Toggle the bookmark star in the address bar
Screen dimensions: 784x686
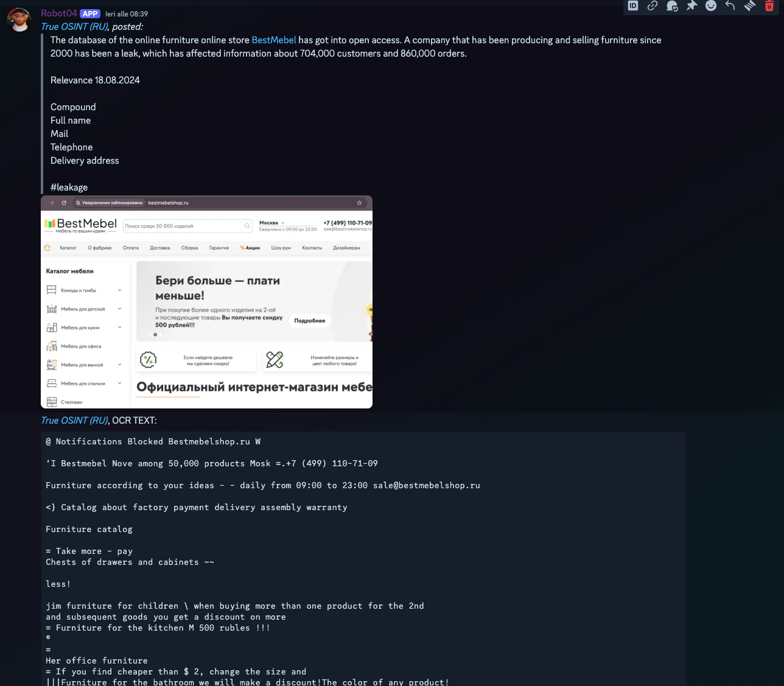(x=359, y=203)
